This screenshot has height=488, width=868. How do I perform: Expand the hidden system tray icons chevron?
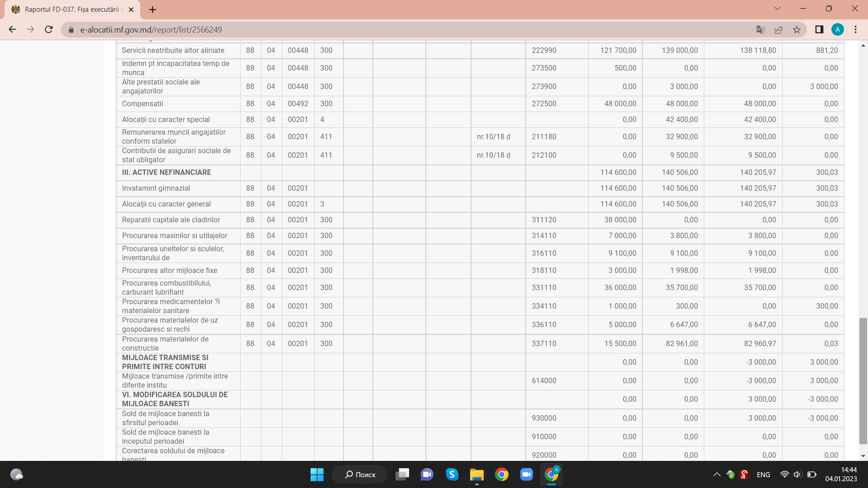point(717,474)
